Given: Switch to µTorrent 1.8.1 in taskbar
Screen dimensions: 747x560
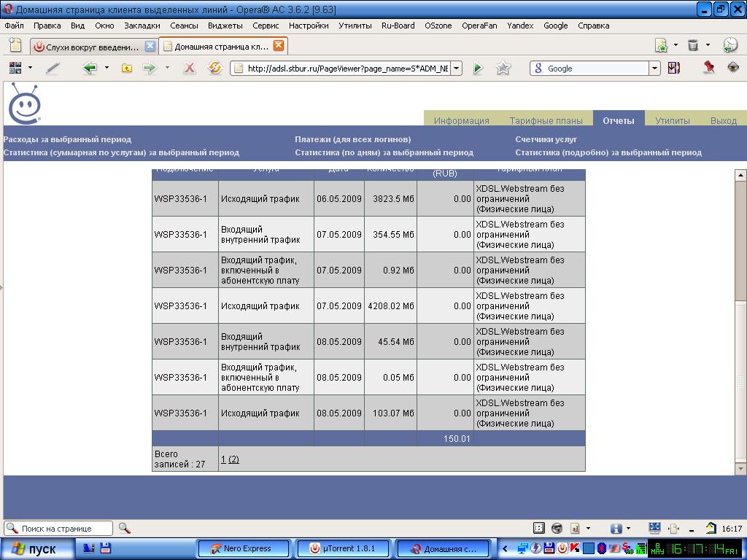Looking at the screenshot, I should (343, 548).
